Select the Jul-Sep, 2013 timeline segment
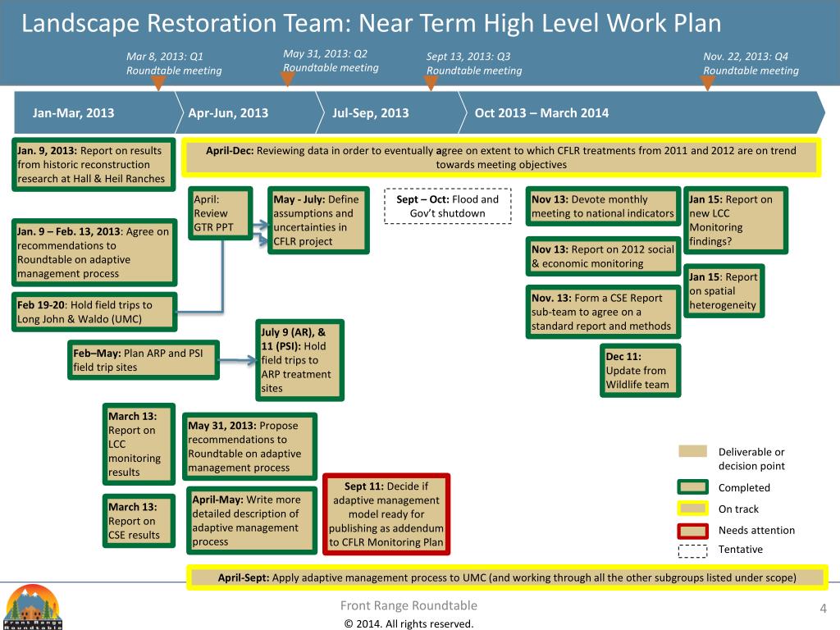Viewport: 840px width, 630px height. [391, 112]
